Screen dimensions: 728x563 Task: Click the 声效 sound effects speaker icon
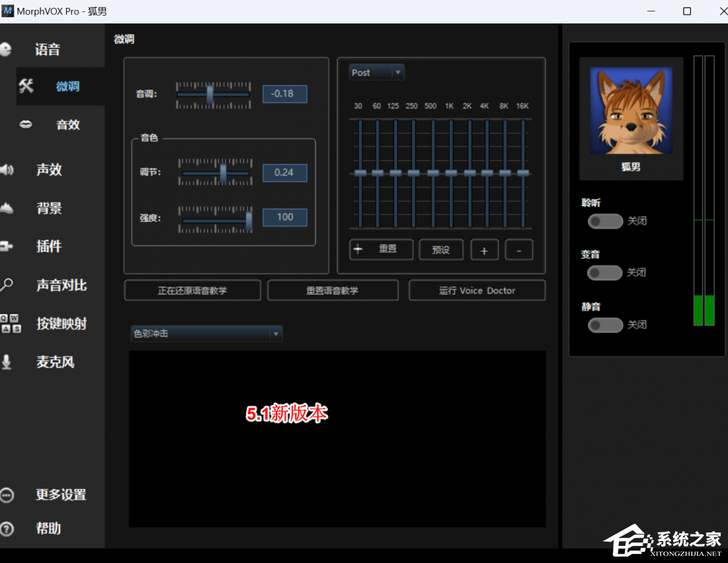pyautogui.click(x=9, y=169)
